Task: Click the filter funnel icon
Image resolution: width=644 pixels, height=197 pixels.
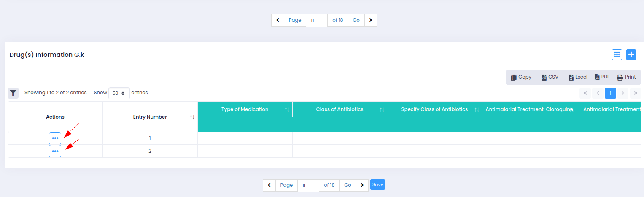Action: [x=13, y=93]
